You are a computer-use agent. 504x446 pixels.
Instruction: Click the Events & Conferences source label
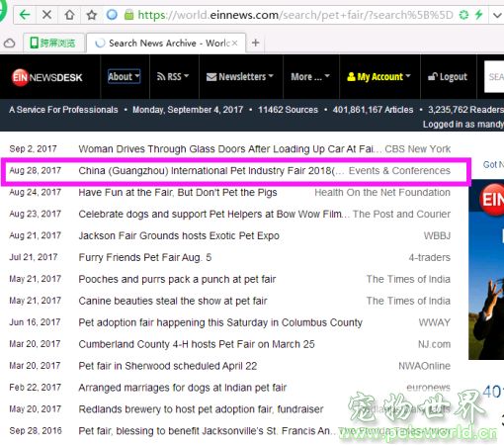[x=399, y=171]
